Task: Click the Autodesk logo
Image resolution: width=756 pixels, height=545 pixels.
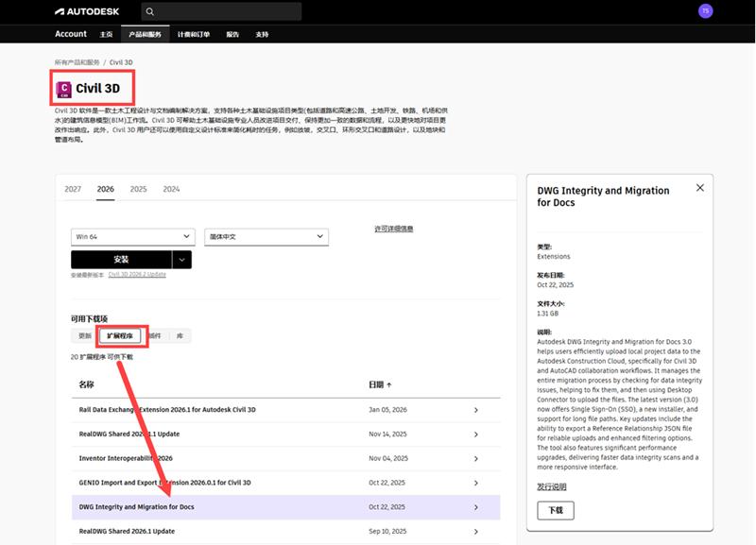Action: (87, 11)
